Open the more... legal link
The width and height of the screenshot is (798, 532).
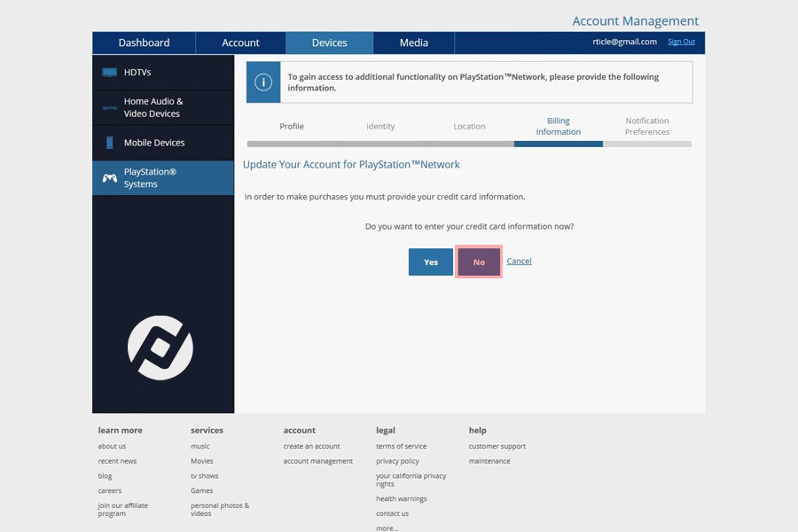[x=387, y=528]
